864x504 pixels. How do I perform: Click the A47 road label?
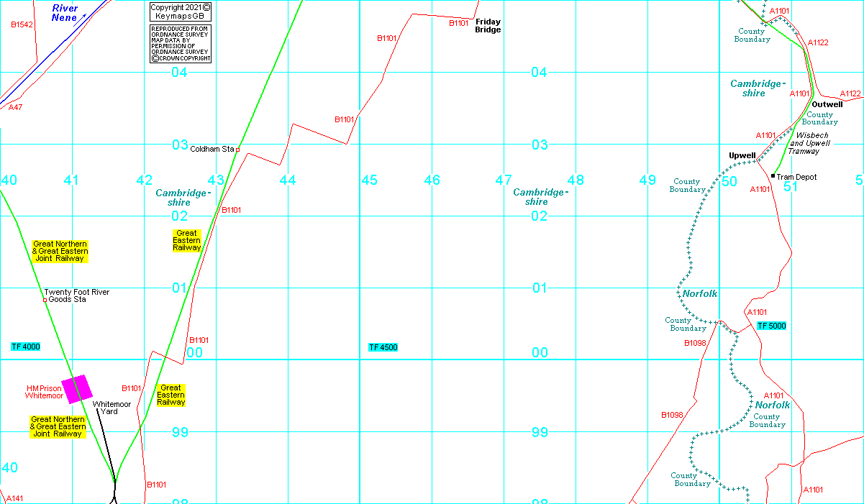[x=15, y=107]
